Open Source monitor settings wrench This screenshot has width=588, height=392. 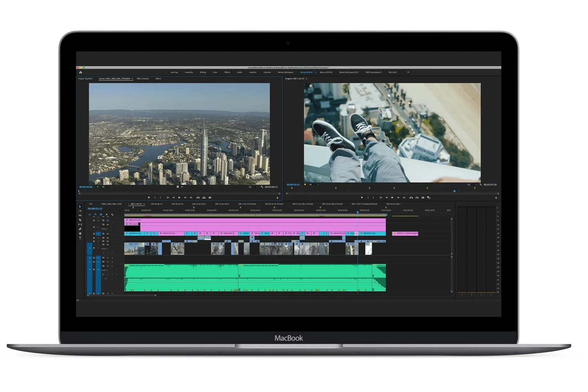point(262,187)
